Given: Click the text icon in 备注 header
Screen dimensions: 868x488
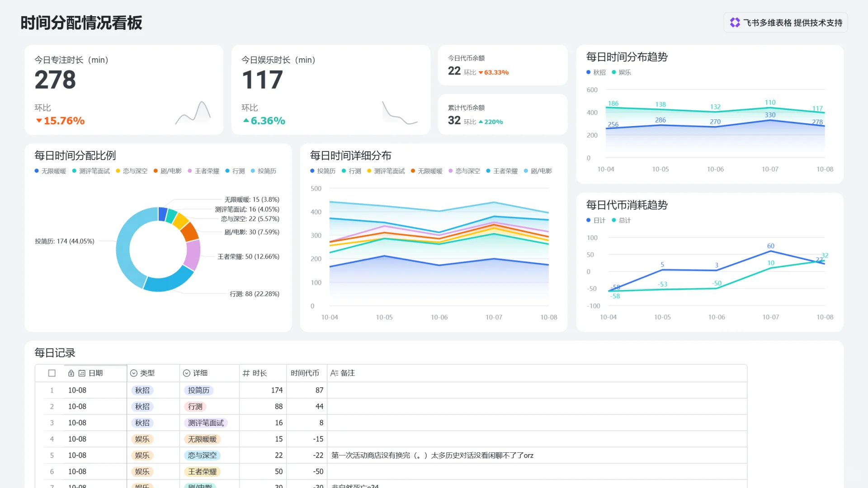Looking at the screenshot, I should point(334,373).
